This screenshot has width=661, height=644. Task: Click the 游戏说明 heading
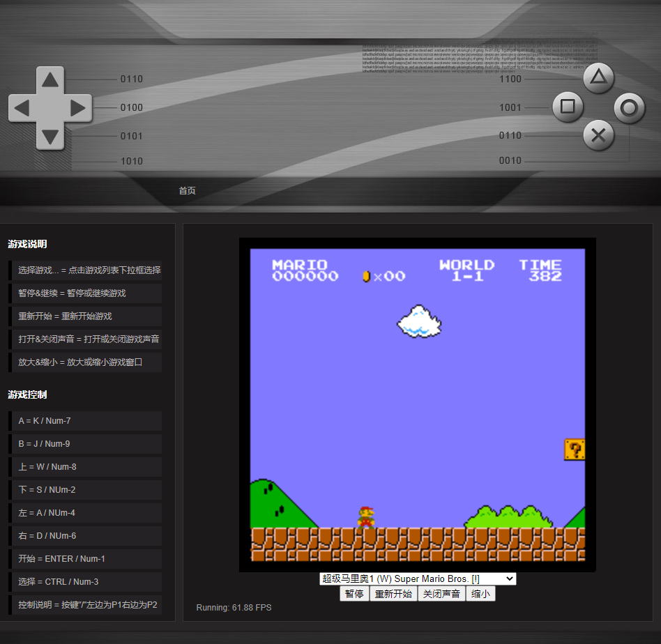[x=27, y=244]
